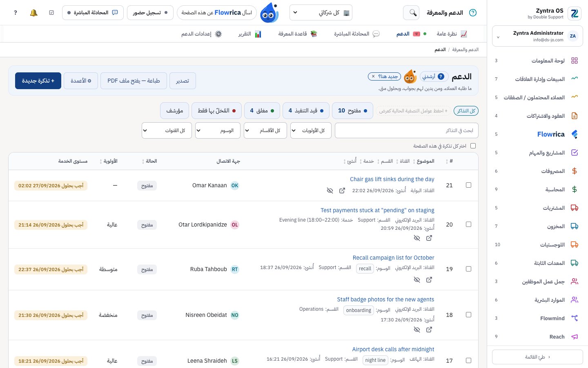Viewport: 588px width, 368px height.
Task: Open external link icon for ticket 20
Action: tap(429, 238)
